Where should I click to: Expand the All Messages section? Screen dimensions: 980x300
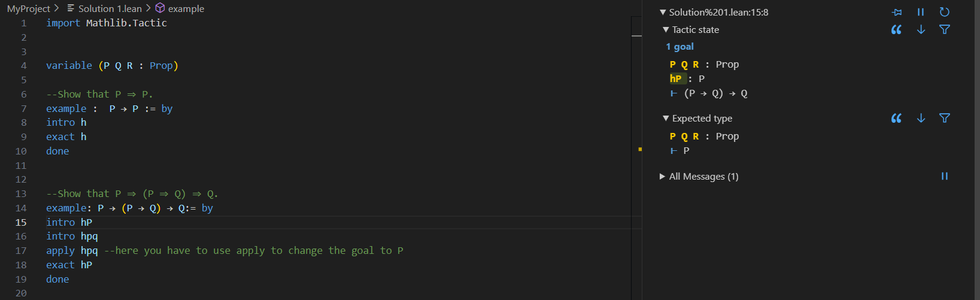[663, 176]
